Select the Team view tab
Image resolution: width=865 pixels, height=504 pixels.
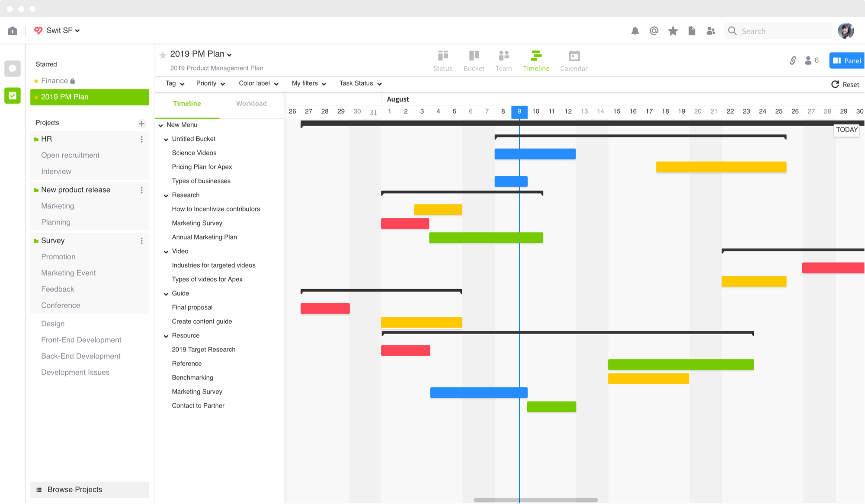(x=503, y=61)
